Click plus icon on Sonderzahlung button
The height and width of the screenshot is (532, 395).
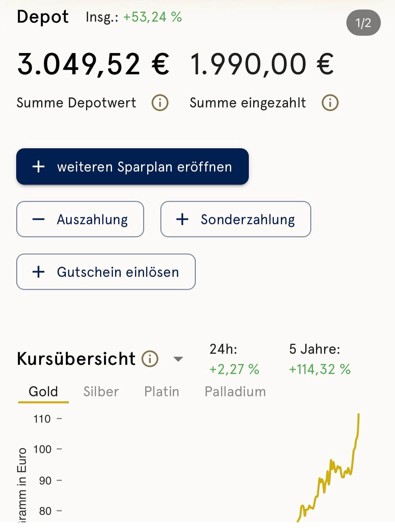182,220
